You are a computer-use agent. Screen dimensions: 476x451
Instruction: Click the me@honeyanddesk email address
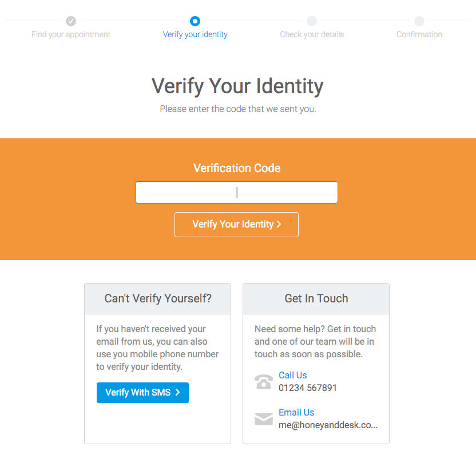pos(328,425)
